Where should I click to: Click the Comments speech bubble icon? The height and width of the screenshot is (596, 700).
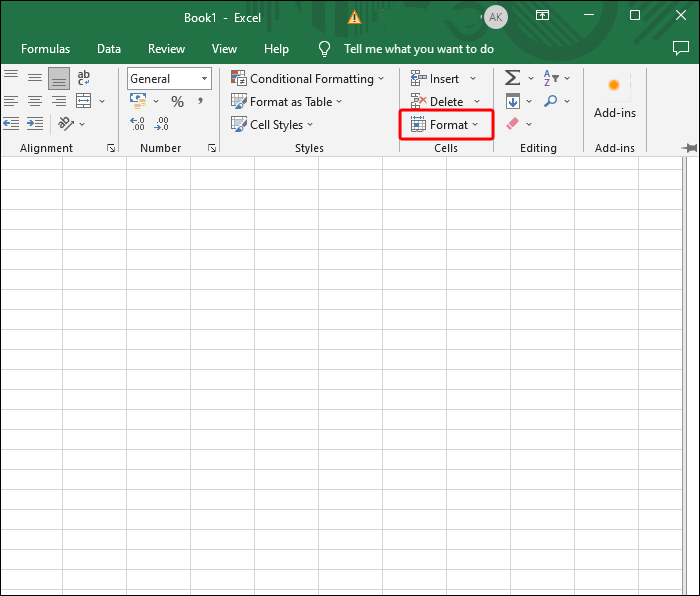[x=681, y=48]
